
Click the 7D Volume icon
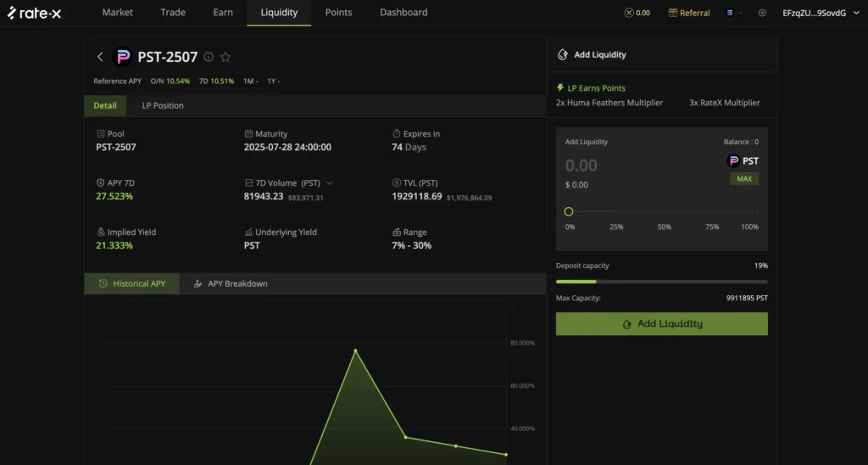248,183
